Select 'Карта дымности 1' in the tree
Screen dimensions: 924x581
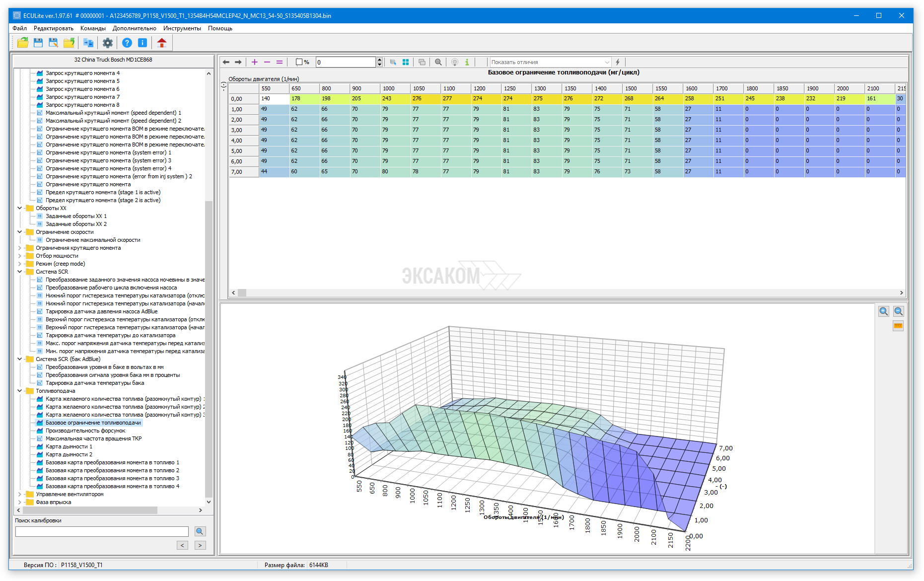click(x=69, y=446)
